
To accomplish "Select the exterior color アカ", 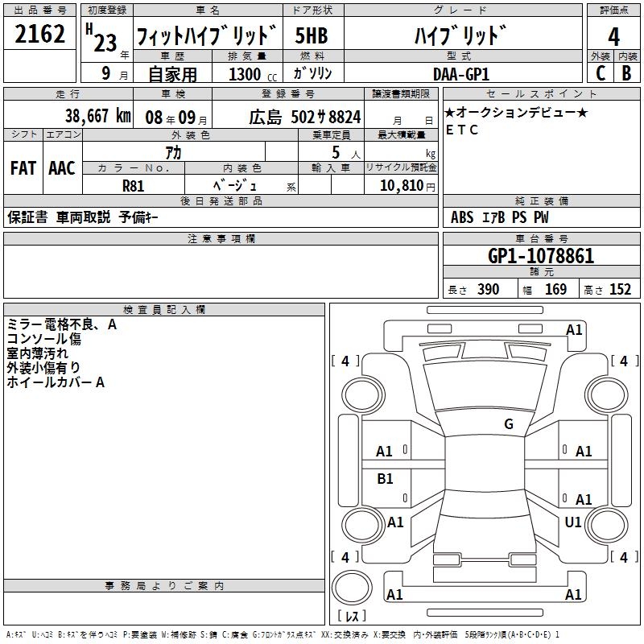I will (x=174, y=153).
